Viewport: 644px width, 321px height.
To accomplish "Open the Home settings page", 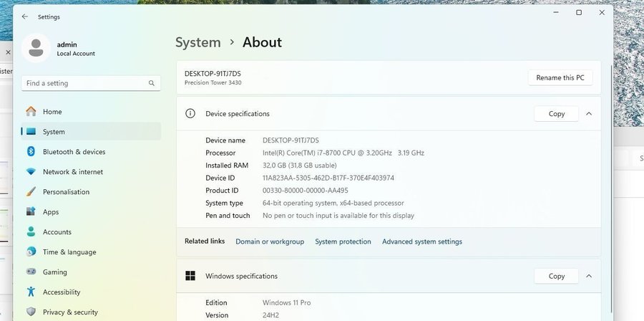I will pos(52,112).
